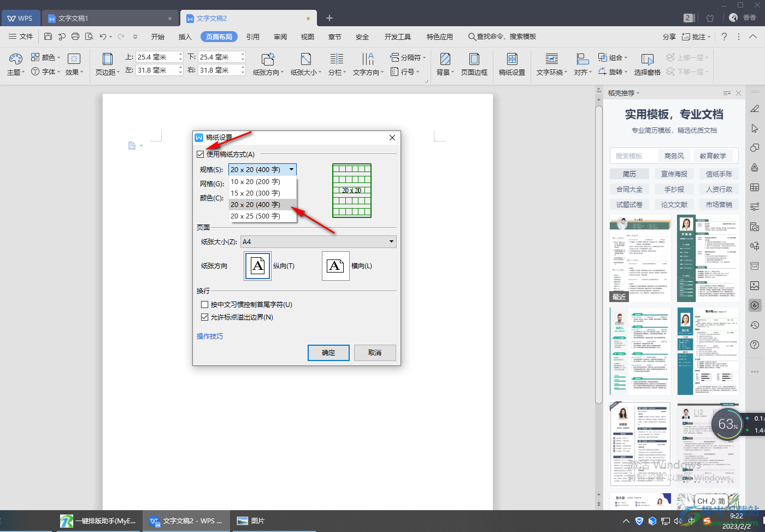The width and height of the screenshot is (765, 532).
Task: Expand the 字体 theme fonts dropdown
Action: pyautogui.click(x=58, y=72)
